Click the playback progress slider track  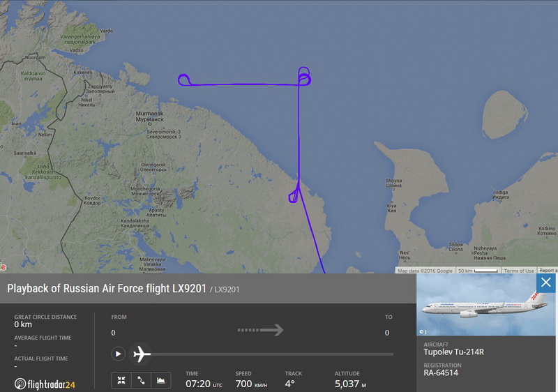coord(272,354)
